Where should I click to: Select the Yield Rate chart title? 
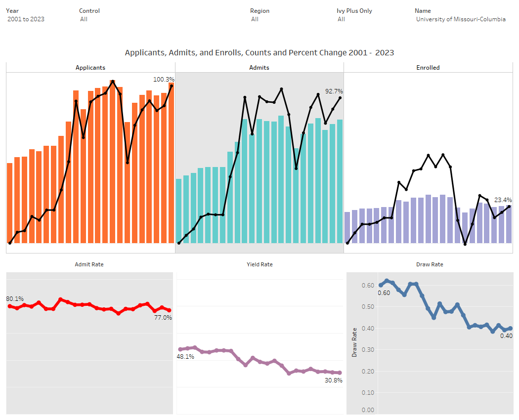[x=259, y=264]
